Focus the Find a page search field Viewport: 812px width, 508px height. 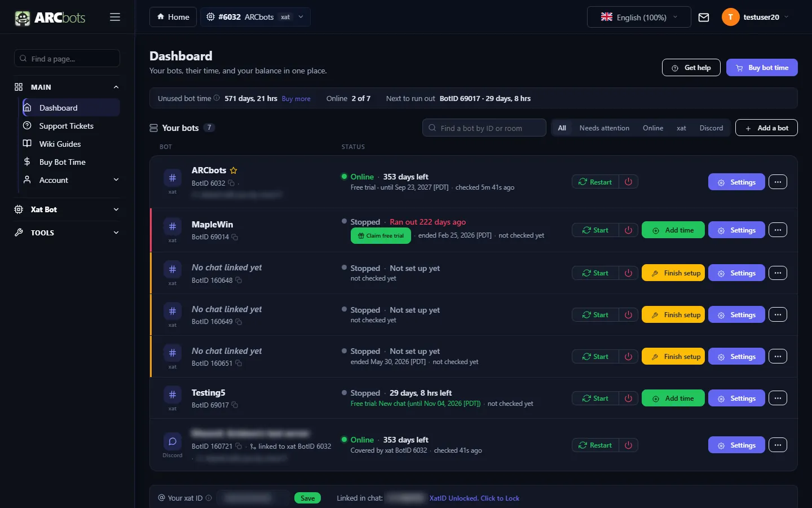(67, 59)
